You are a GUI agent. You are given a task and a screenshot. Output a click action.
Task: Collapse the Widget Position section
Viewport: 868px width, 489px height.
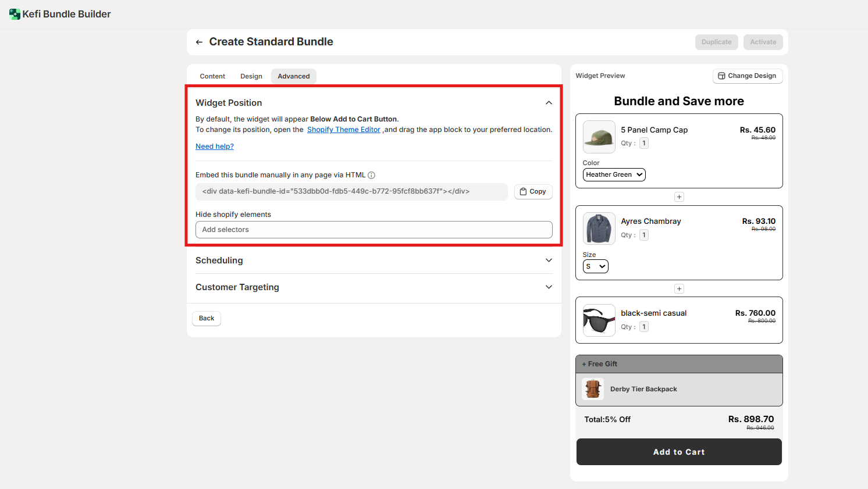pos(548,103)
